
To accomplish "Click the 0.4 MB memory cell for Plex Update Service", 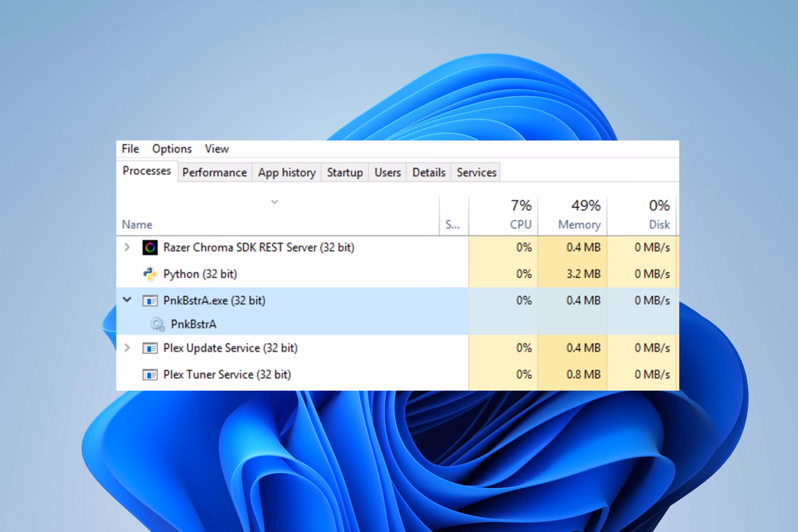I will coord(572,348).
